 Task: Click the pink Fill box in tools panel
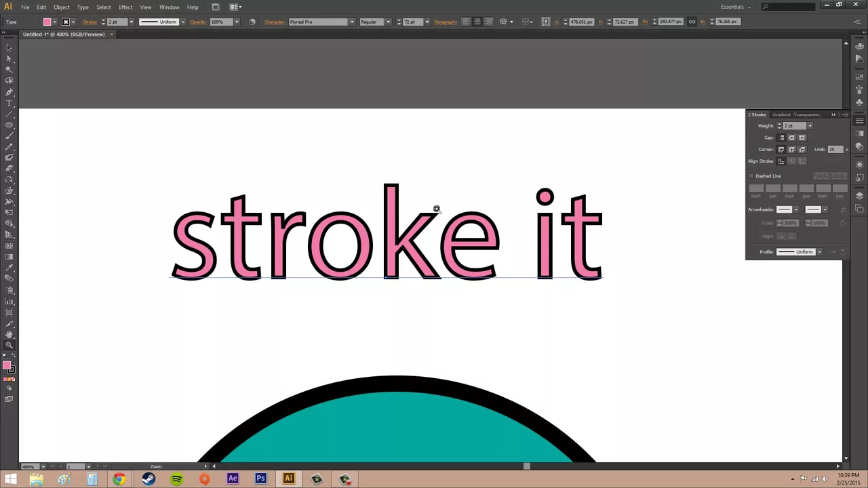click(7, 366)
